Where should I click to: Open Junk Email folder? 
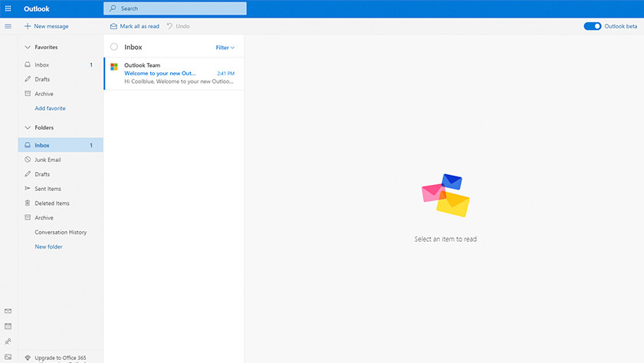tap(48, 160)
